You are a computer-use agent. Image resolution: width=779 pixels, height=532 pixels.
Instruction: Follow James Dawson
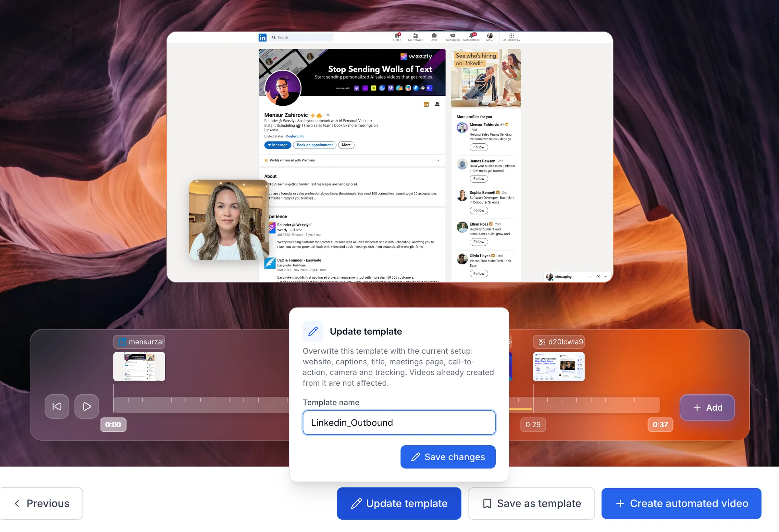point(479,178)
